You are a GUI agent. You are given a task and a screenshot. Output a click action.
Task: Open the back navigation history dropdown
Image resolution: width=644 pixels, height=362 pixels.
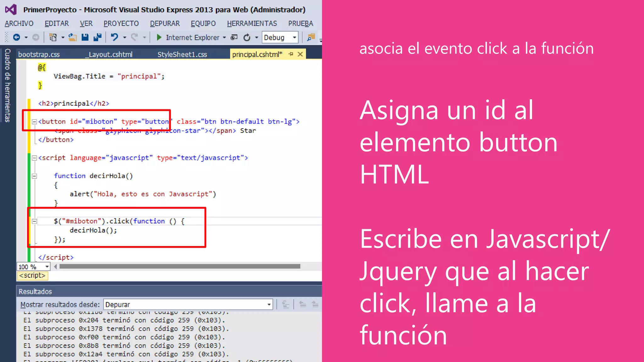pyautogui.click(x=26, y=37)
